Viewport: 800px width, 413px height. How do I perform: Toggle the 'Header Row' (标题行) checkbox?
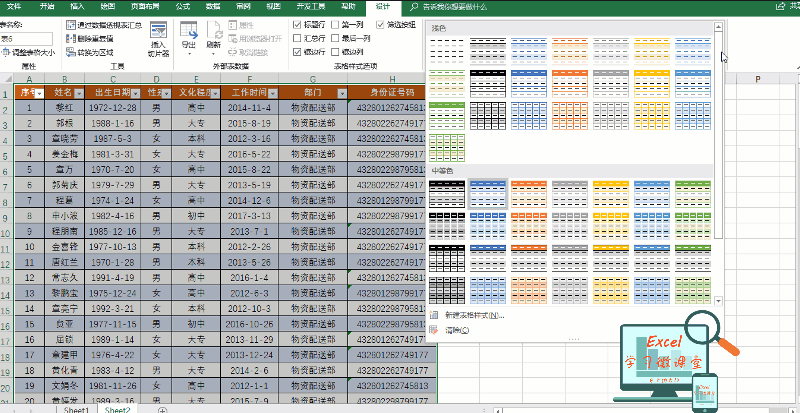click(x=297, y=25)
